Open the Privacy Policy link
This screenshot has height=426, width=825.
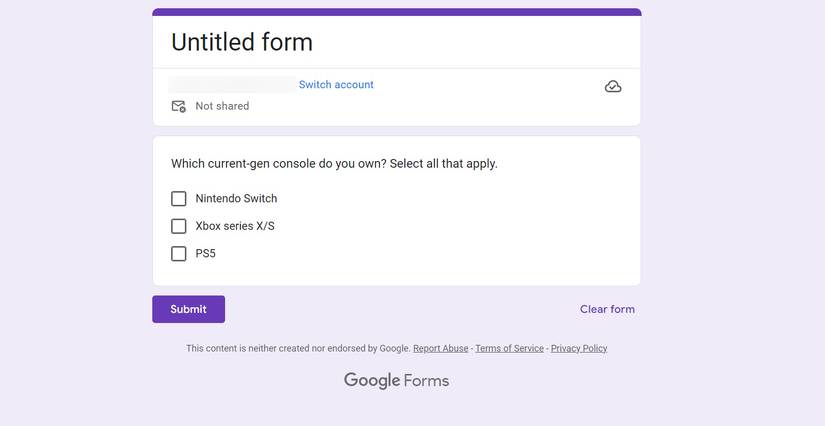tap(579, 348)
